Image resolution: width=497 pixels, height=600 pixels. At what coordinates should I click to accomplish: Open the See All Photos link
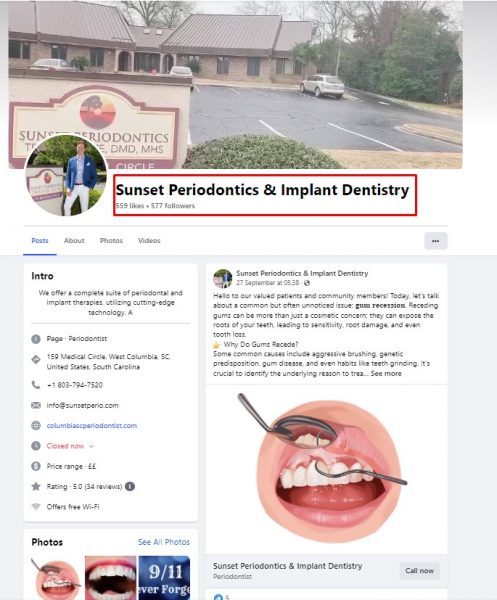[164, 542]
